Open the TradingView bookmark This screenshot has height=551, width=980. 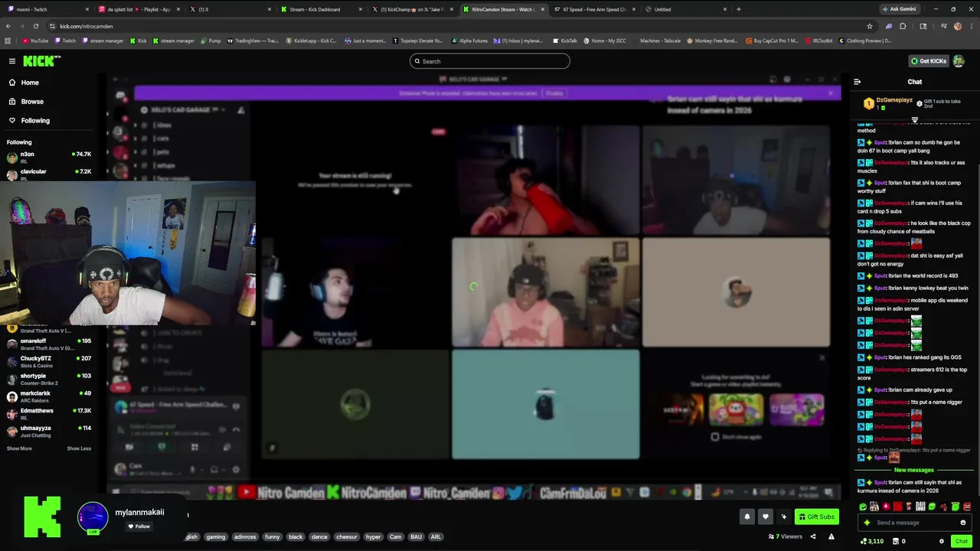[253, 41]
